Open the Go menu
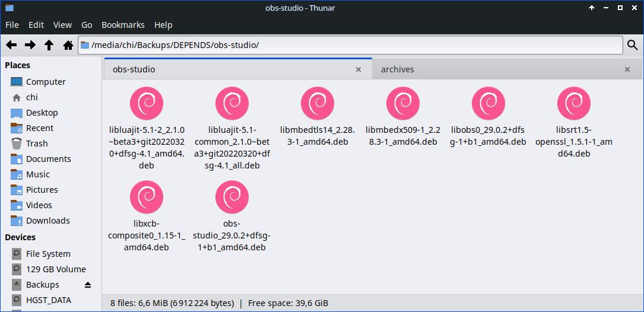Screen dimensions: 644x312 pos(87,25)
